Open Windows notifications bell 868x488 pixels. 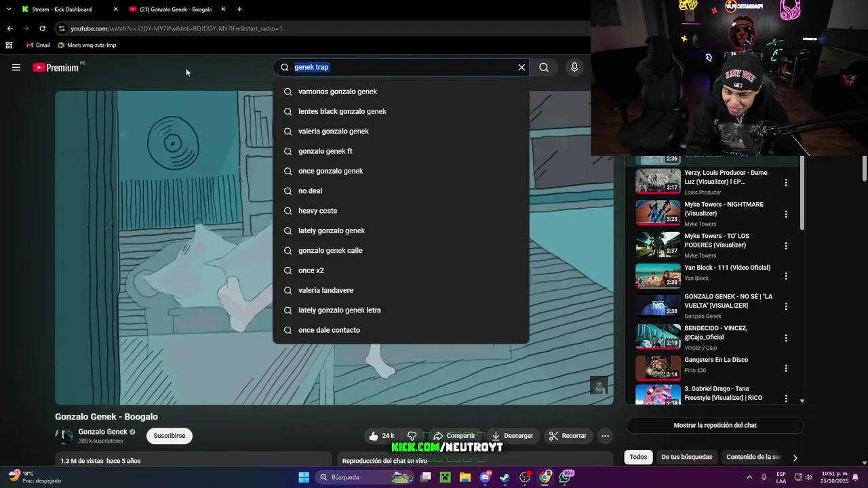tap(855, 477)
